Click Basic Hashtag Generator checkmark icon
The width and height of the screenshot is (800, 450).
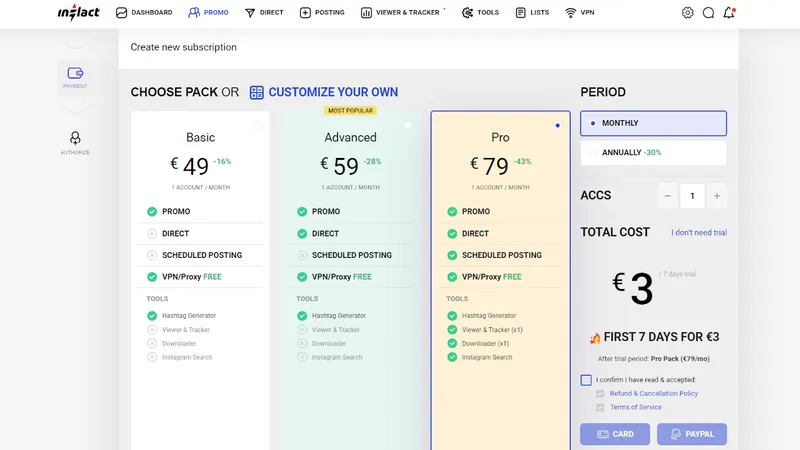point(152,316)
